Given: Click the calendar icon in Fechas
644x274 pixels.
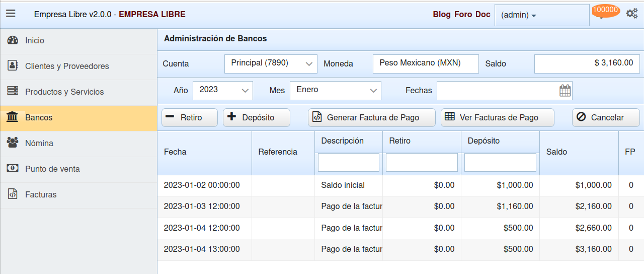Looking at the screenshot, I should point(565,91).
